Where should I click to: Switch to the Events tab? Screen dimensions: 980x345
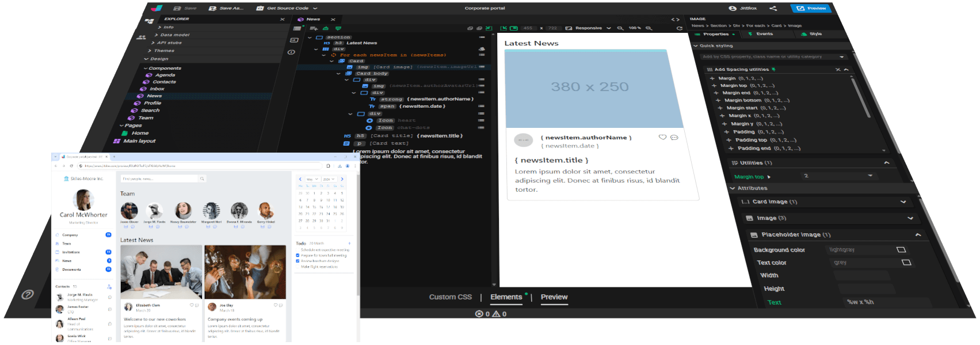761,34
